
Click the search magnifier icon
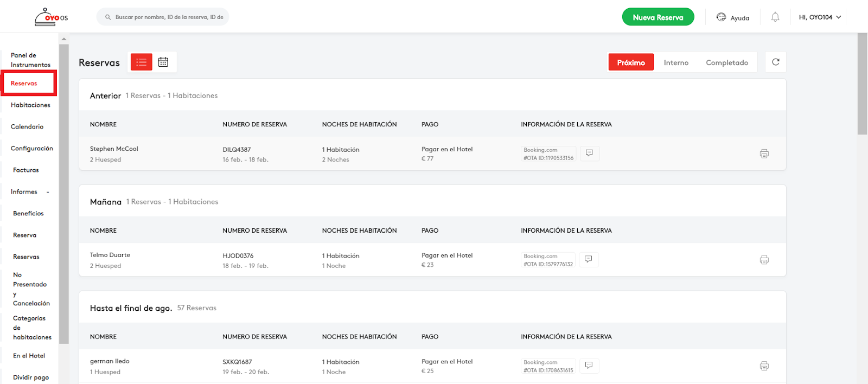[x=108, y=17]
